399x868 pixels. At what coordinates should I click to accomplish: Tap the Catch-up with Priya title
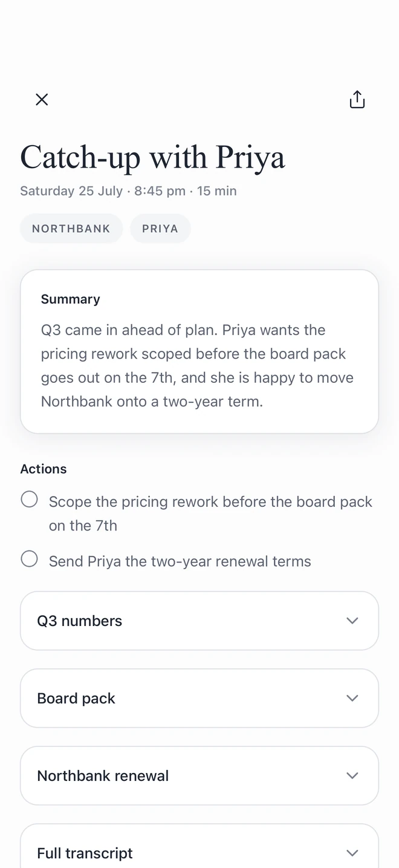tap(152, 157)
